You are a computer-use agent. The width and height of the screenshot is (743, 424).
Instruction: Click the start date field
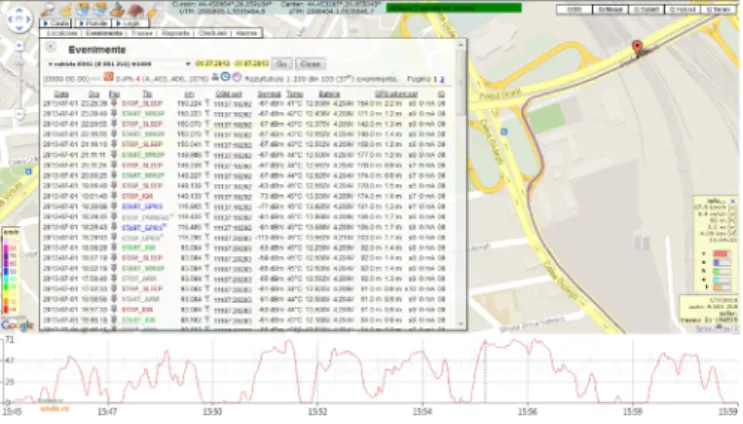(213, 63)
